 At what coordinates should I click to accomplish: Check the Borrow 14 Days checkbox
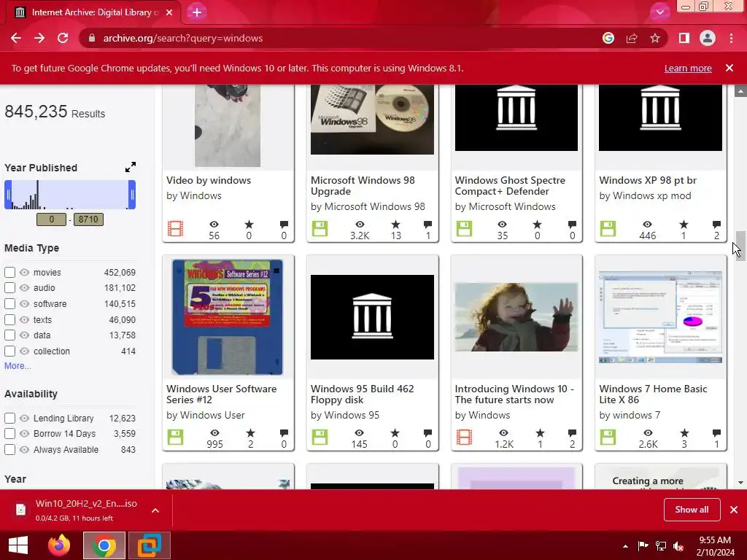(x=10, y=434)
